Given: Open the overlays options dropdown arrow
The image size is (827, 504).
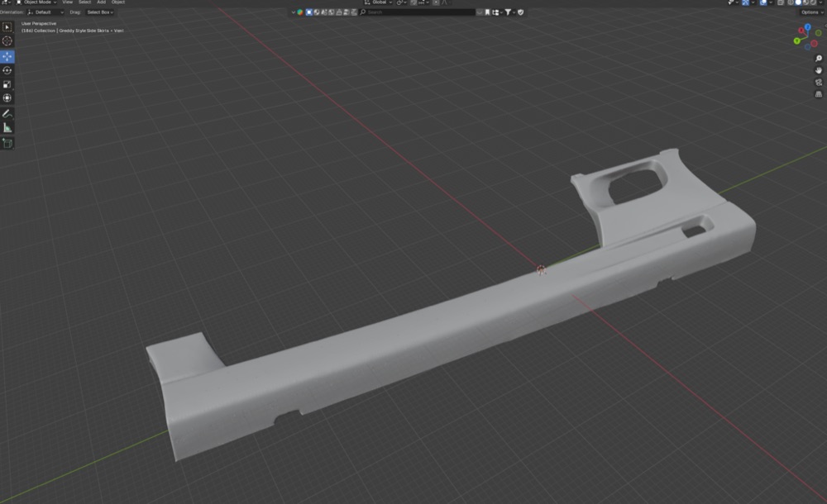Looking at the screenshot, I should [771, 2].
